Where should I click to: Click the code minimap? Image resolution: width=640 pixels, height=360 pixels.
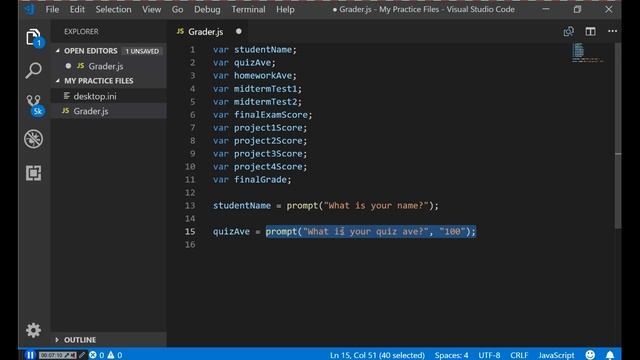pos(588,53)
